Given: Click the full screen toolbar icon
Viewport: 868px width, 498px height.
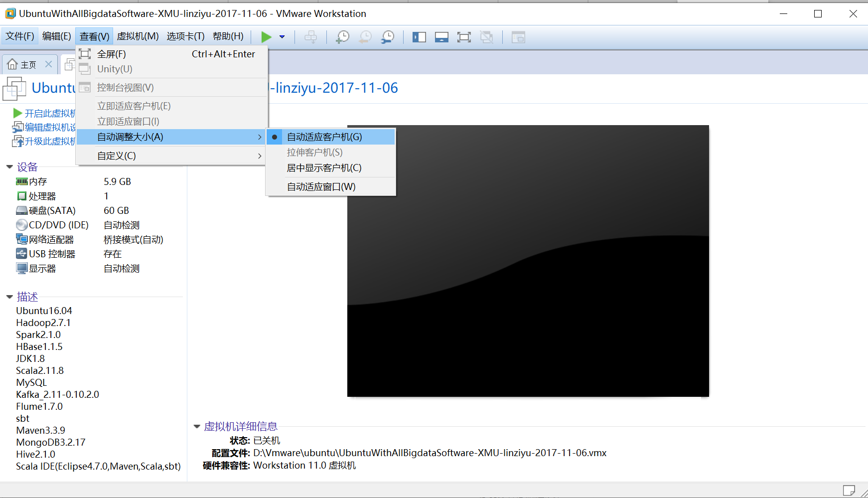Looking at the screenshot, I should [x=464, y=37].
